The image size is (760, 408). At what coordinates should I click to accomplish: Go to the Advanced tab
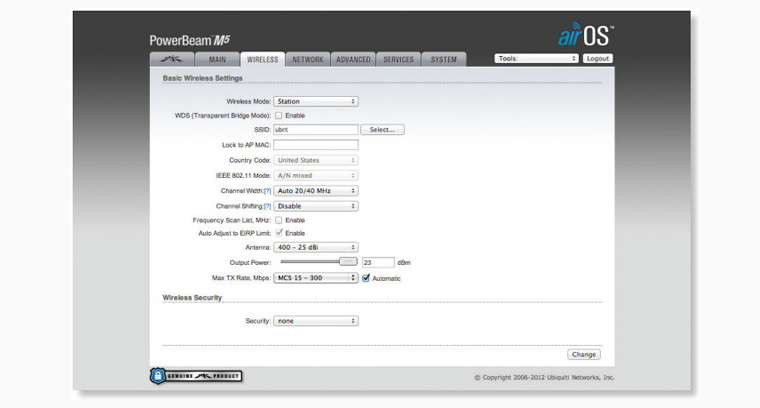353,59
